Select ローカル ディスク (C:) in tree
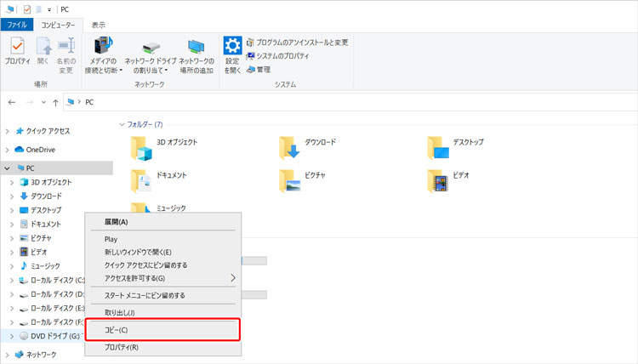638x364 pixels. [x=52, y=280]
